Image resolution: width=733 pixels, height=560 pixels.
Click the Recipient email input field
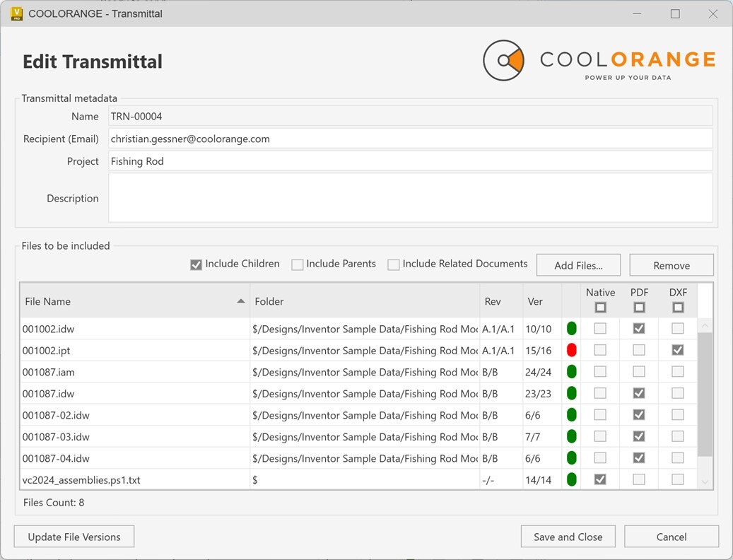coord(410,139)
